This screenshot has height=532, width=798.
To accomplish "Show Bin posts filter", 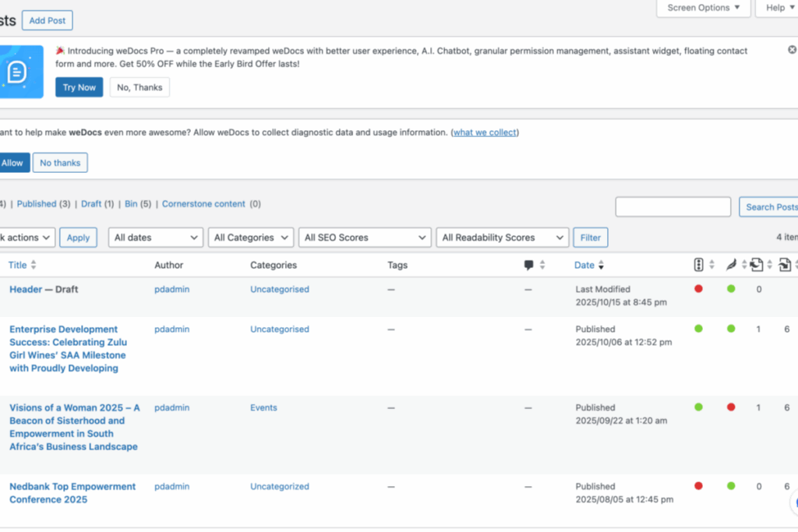I will pyautogui.click(x=131, y=203).
